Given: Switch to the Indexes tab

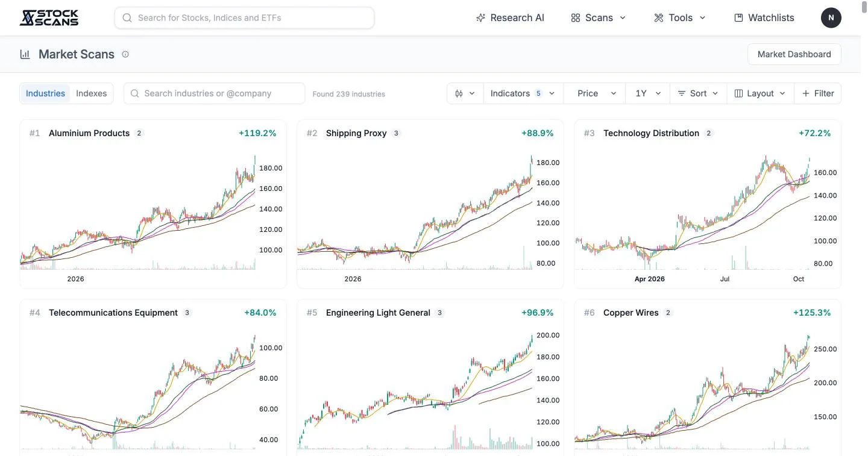Looking at the screenshot, I should click(91, 93).
